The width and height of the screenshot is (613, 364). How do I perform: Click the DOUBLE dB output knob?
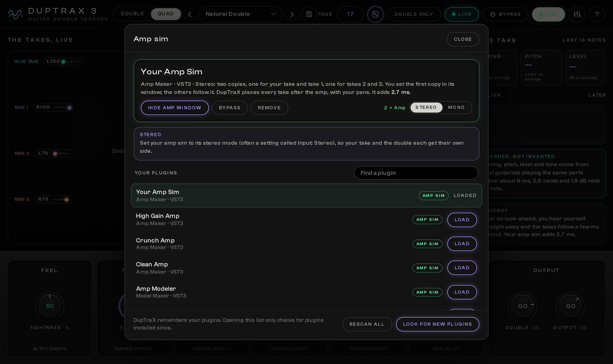click(x=523, y=306)
